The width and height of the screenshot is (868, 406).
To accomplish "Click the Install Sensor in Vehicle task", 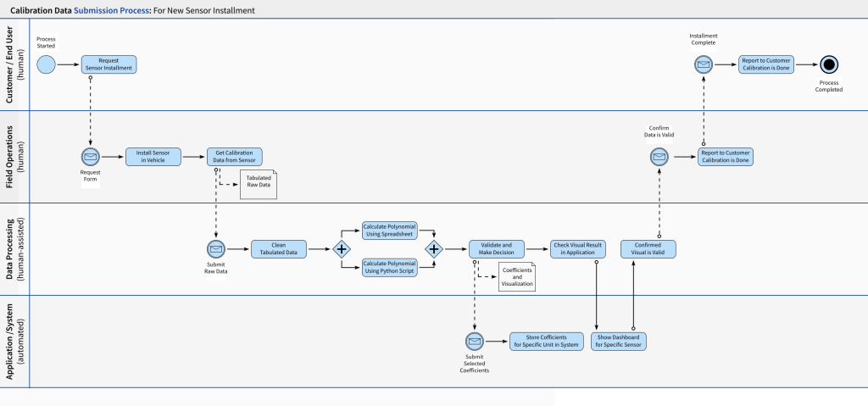I will (153, 157).
